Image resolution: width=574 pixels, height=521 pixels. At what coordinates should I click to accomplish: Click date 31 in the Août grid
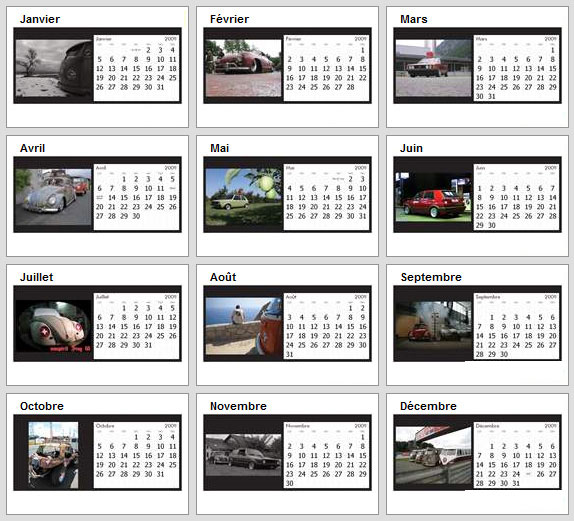(x=290, y=354)
